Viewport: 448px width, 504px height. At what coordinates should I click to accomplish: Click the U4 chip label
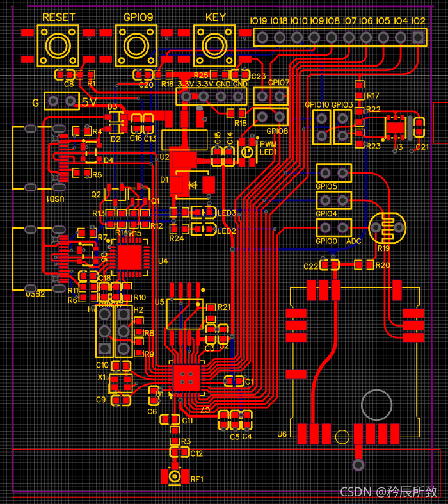coord(163,261)
